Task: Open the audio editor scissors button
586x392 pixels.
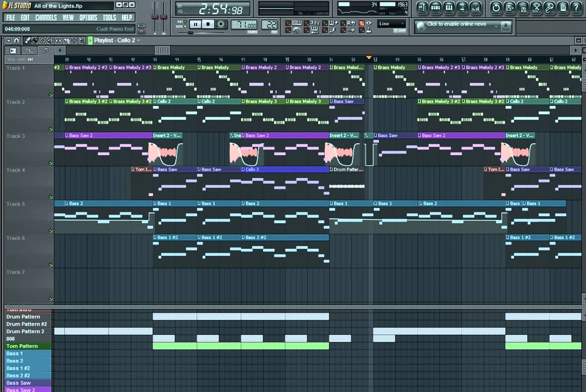Action: click(x=536, y=8)
